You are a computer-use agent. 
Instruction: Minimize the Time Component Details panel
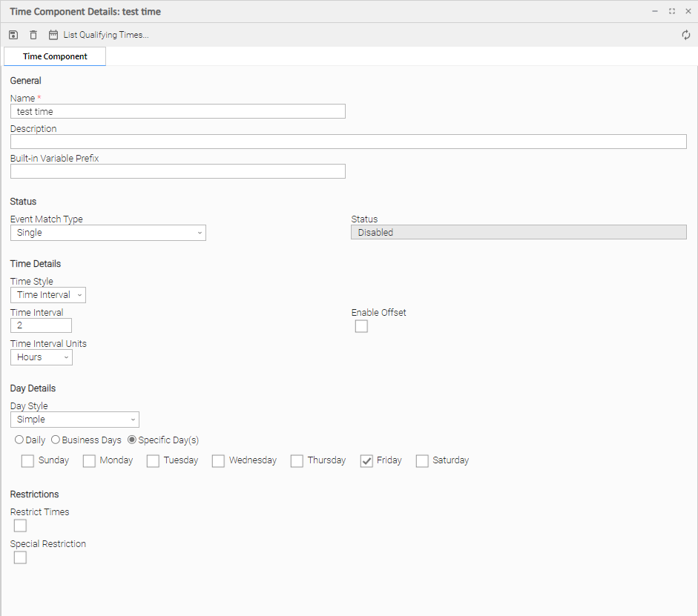[x=655, y=12]
